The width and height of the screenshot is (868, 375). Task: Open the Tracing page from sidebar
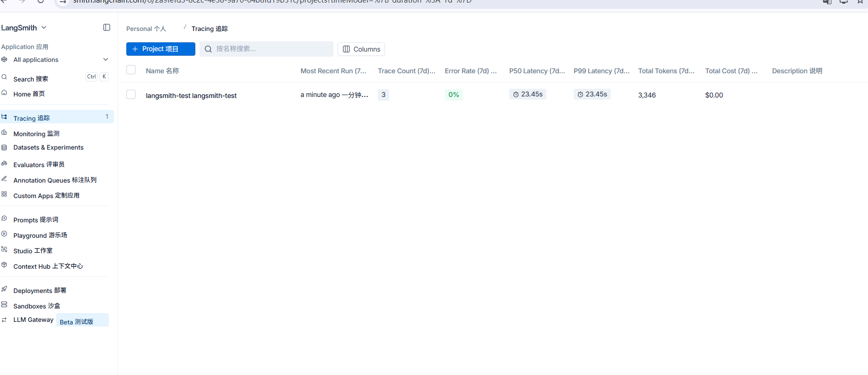pyautogui.click(x=57, y=117)
